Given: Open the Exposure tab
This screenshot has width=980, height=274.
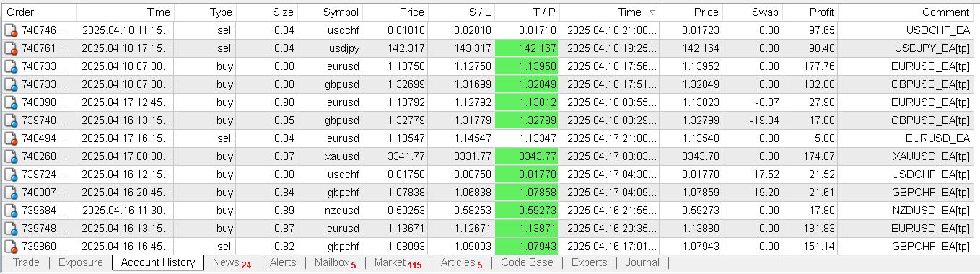Looking at the screenshot, I should pos(80,262).
